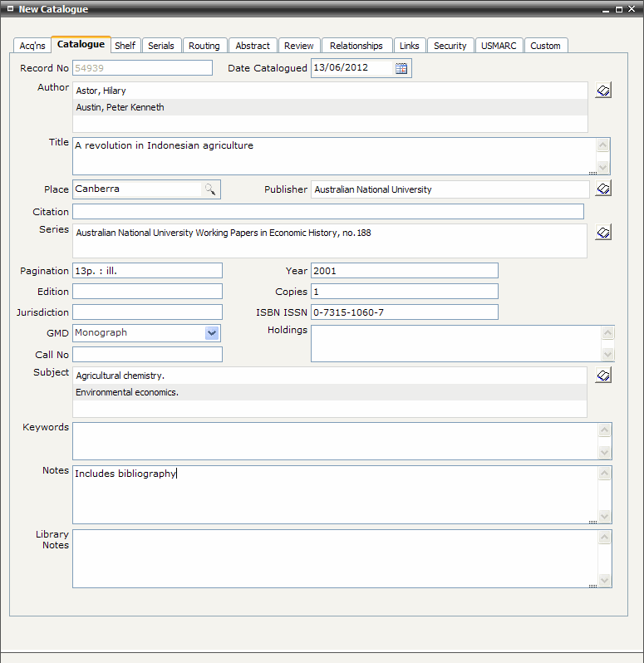644x663 pixels.
Task: Select author Austin, Peter Kenneth
Action: [120, 107]
